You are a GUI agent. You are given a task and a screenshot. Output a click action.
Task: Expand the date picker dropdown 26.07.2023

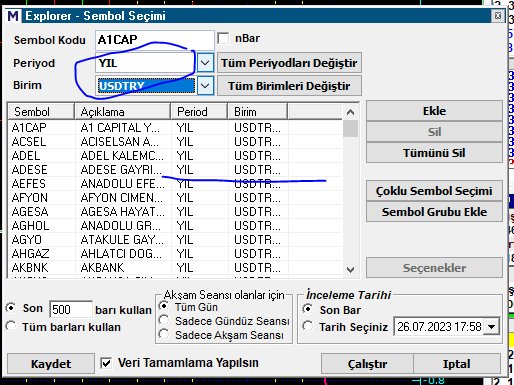(492, 327)
